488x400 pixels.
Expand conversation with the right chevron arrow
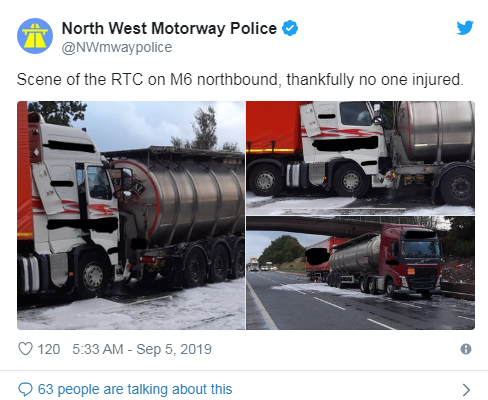click(466, 389)
